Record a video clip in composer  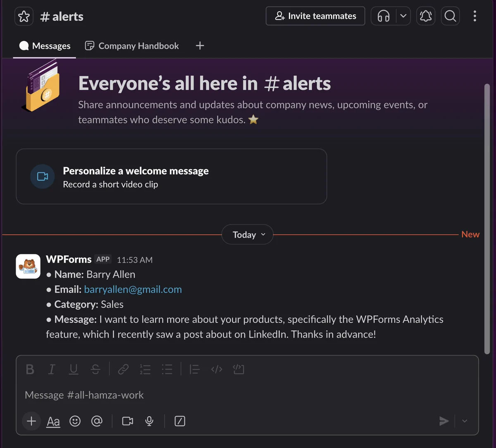pos(128,421)
